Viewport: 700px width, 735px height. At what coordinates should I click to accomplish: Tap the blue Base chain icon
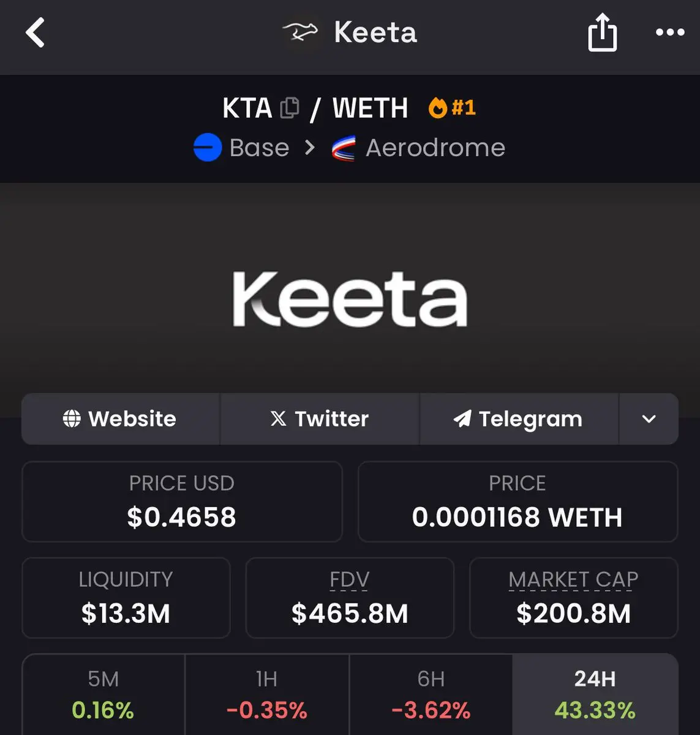pos(208,148)
